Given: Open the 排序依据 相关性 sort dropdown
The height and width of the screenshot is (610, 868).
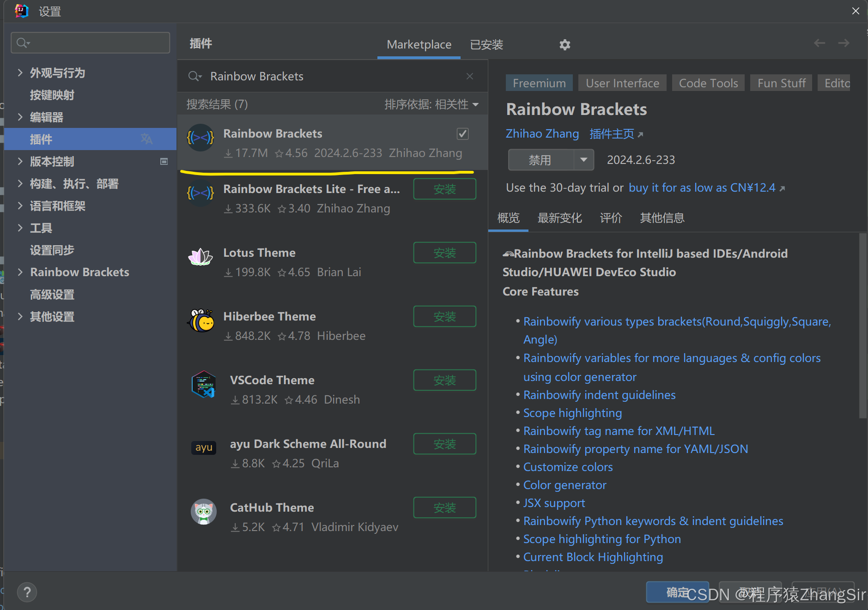Looking at the screenshot, I should pyautogui.click(x=431, y=104).
